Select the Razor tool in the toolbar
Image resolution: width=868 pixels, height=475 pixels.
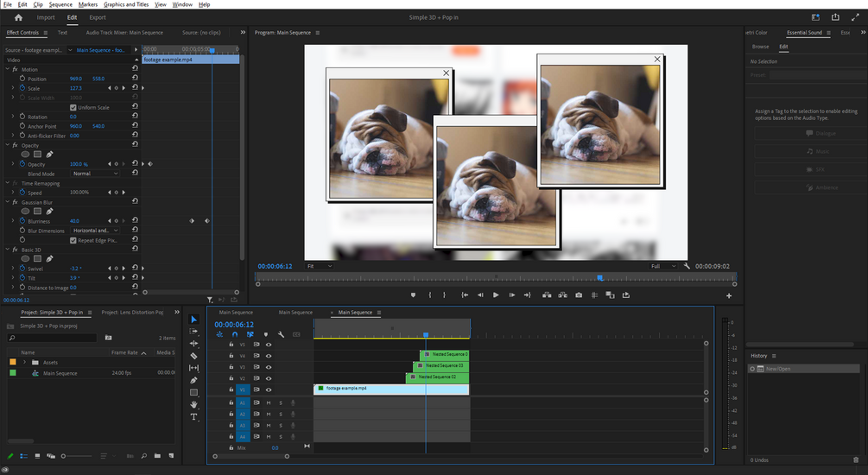pos(193,356)
